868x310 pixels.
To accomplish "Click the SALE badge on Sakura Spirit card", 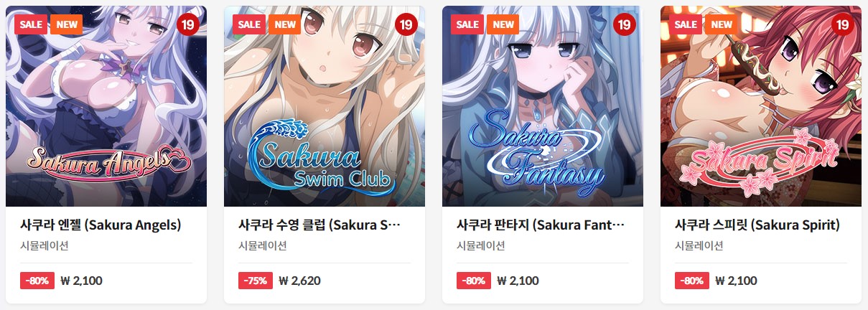I will (686, 24).
